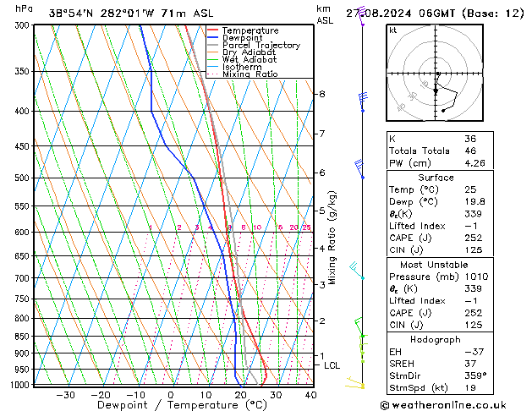Viewport: 532px width, 411px height.
Task: Click the Mixing Ratio legend label
Action: [x=250, y=74]
